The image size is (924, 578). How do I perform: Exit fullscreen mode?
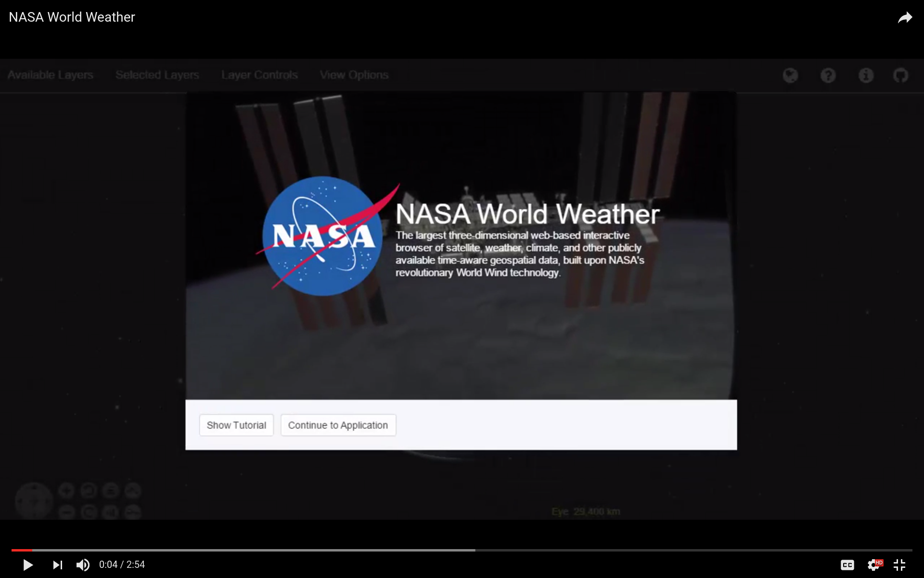coord(899,565)
